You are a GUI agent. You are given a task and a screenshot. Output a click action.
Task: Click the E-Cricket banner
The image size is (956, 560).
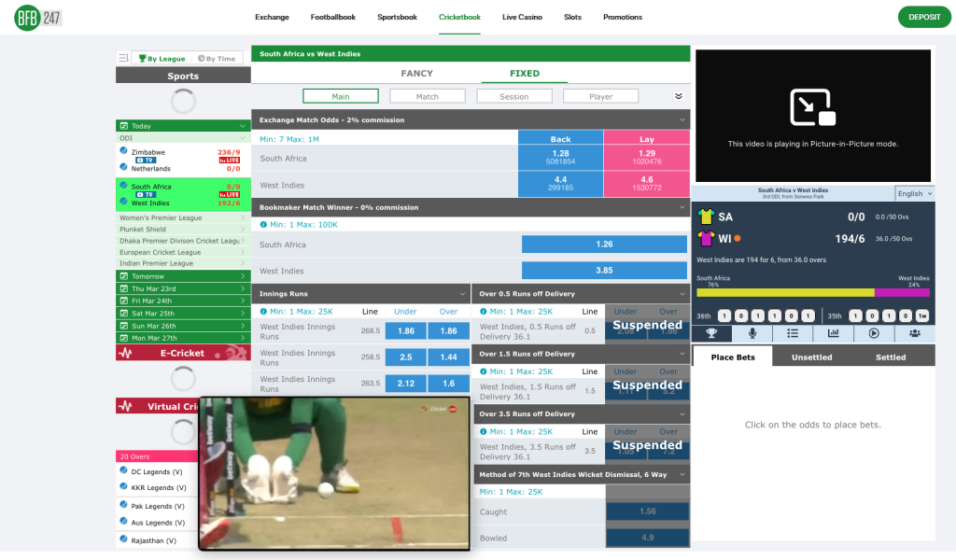tap(183, 353)
